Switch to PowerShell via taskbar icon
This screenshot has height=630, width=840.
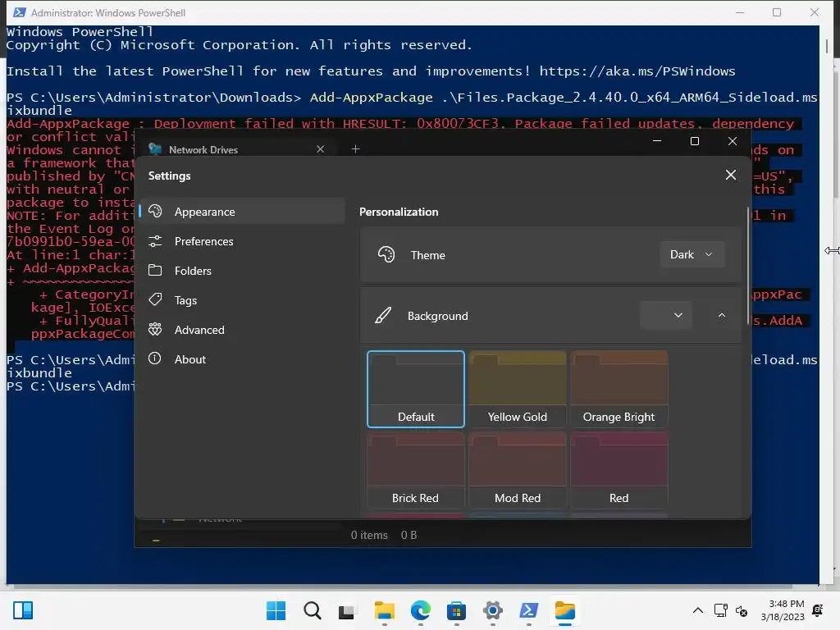(529, 610)
